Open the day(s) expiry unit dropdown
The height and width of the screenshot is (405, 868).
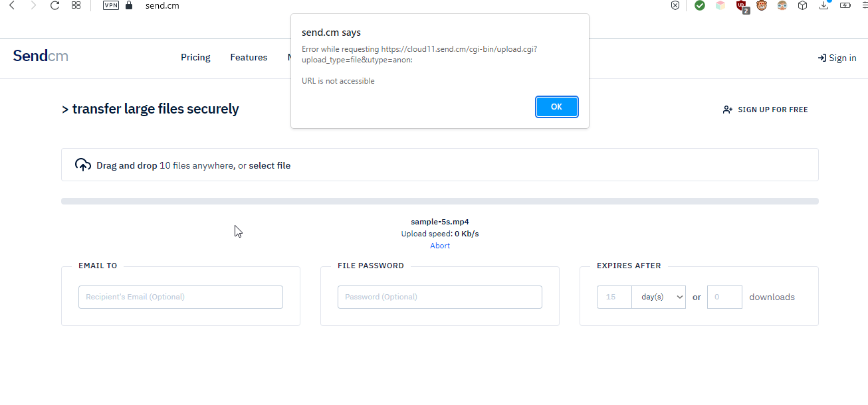click(x=659, y=297)
